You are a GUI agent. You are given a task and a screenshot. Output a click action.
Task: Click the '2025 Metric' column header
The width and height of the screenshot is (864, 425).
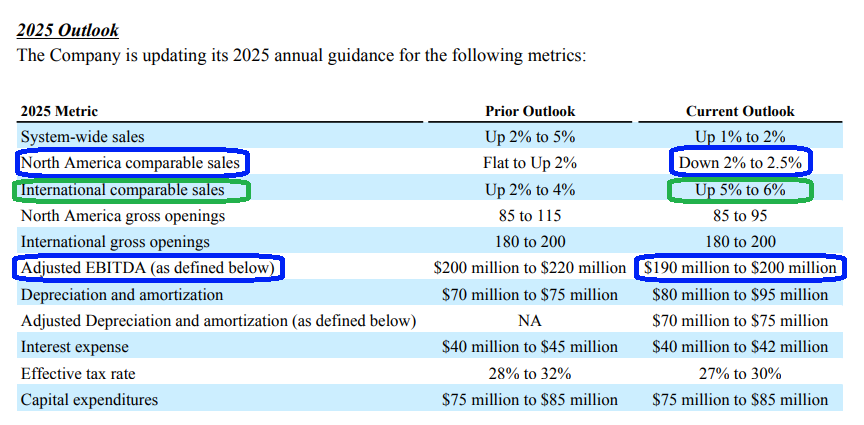(x=59, y=111)
